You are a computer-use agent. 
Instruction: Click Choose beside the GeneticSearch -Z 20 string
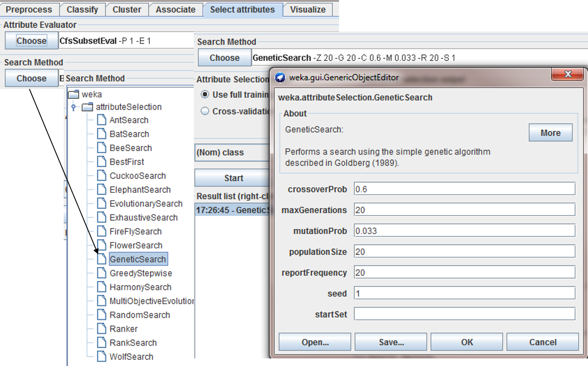225,57
